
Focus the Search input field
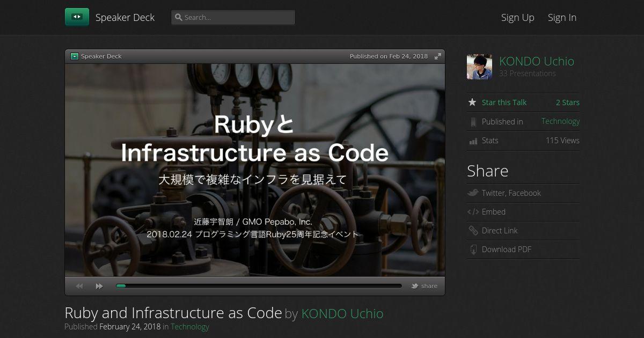coord(233,17)
